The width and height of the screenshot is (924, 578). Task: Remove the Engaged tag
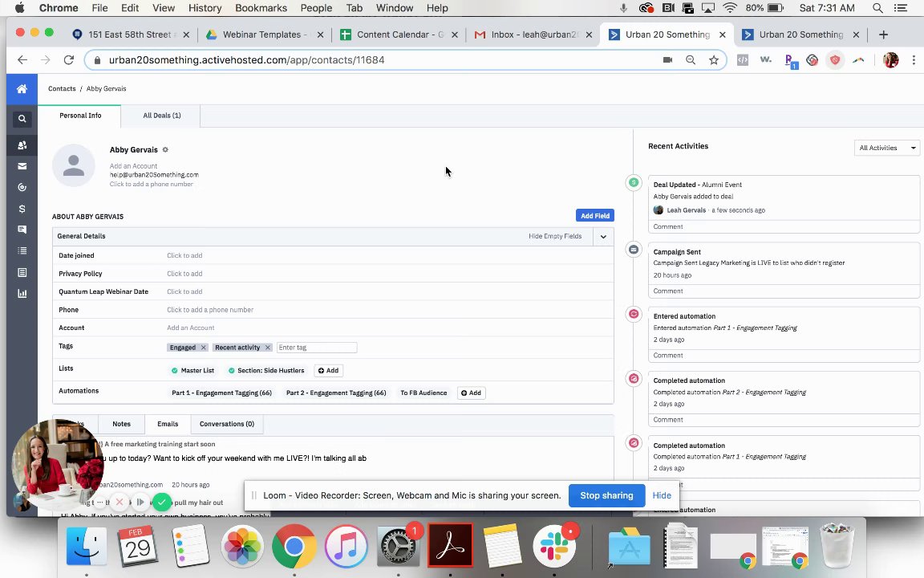(203, 348)
